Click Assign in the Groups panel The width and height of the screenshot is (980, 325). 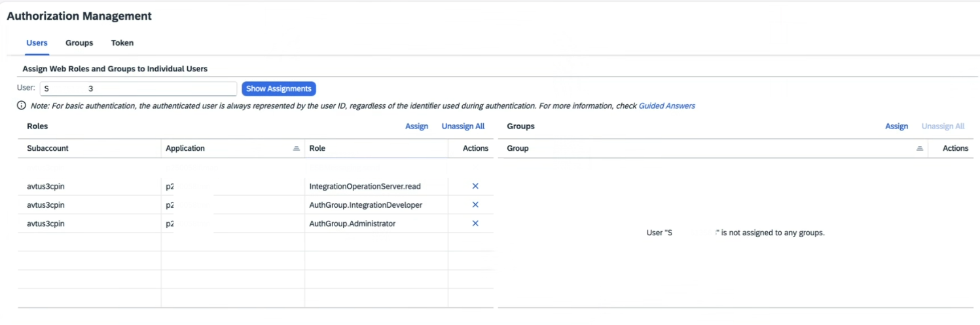[x=896, y=126]
